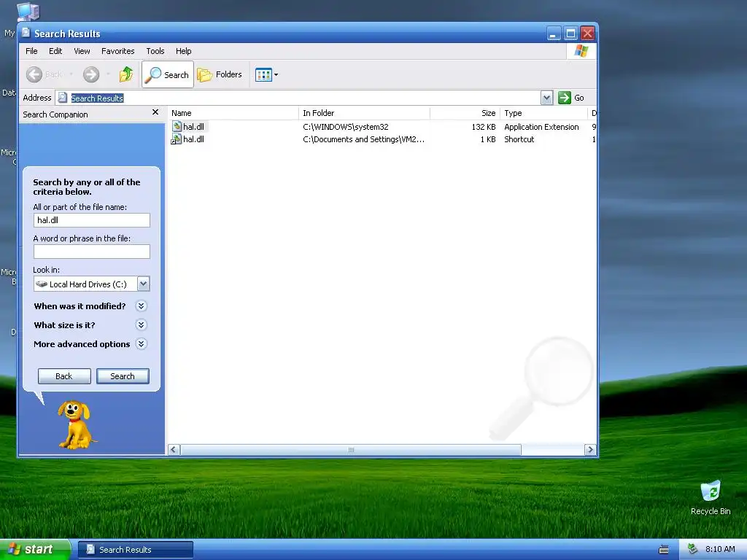Viewport: 747px width, 560px height.
Task: Click C:\Documents and Settings folder path
Action: [363, 139]
